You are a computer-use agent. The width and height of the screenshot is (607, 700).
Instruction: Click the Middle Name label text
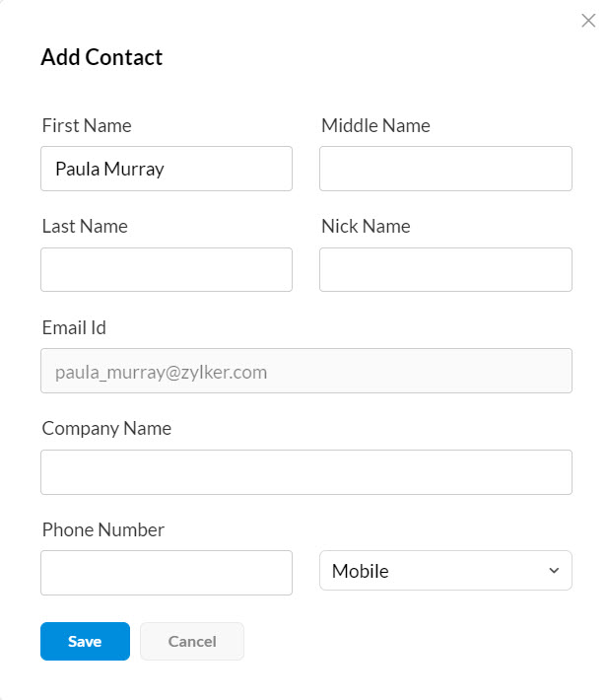tap(375, 125)
